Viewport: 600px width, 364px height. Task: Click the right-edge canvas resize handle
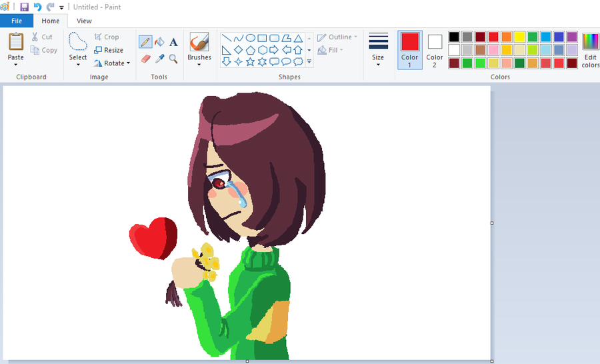point(492,223)
